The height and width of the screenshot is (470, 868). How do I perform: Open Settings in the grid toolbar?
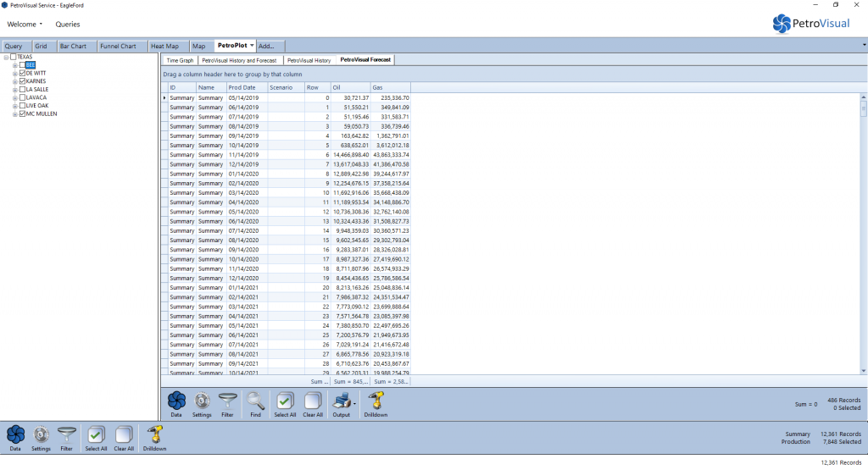[203, 401]
